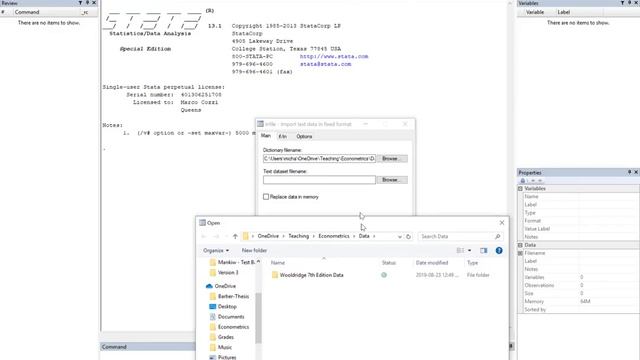The width and height of the screenshot is (640, 360).
Task: Filter variables in the Variables panel
Action: [x=622, y=3]
